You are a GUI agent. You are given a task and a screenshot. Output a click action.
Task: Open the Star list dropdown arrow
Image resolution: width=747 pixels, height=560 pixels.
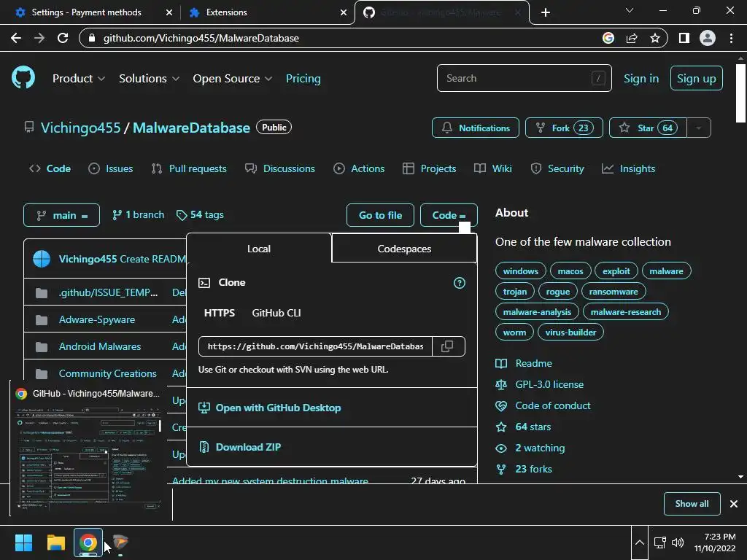click(699, 128)
